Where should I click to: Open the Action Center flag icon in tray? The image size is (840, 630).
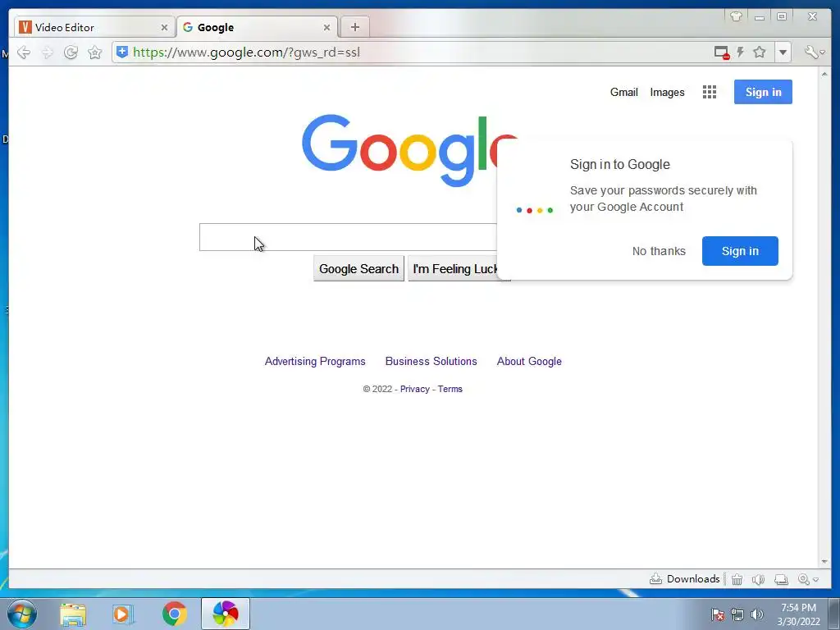click(717, 614)
